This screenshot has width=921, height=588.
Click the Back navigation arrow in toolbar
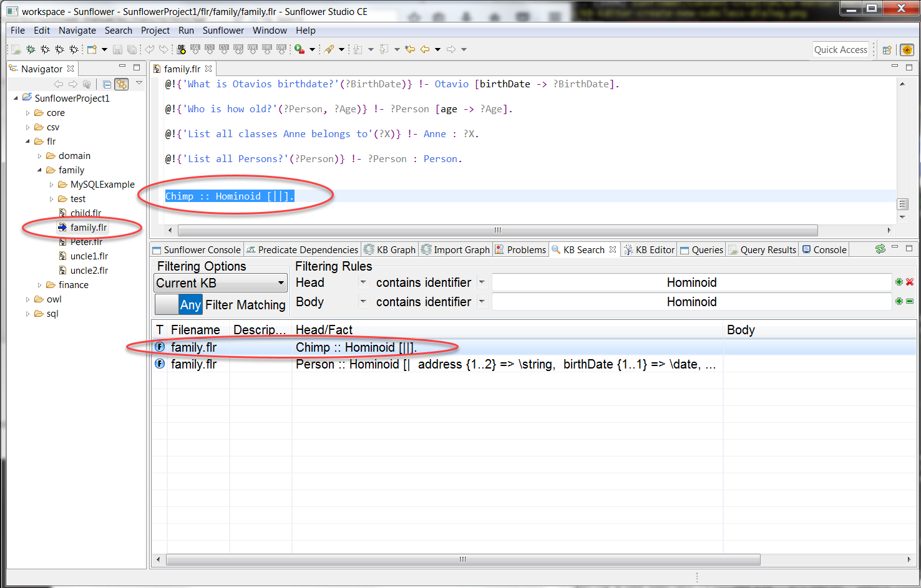425,49
